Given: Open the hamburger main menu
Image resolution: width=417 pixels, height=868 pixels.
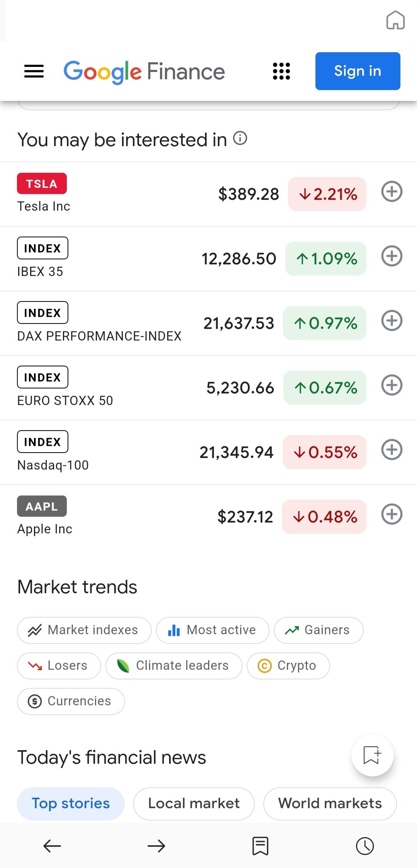Looking at the screenshot, I should pyautogui.click(x=34, y=71).
